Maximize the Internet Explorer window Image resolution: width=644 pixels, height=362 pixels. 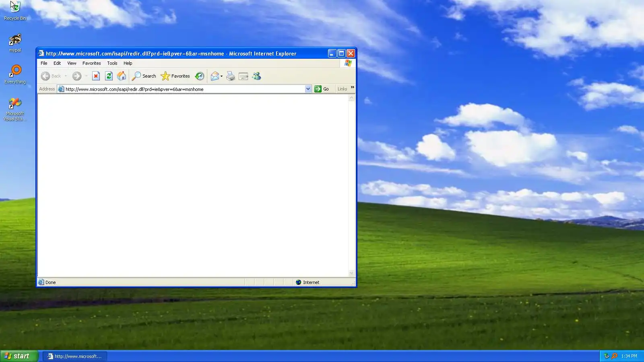click(341, 53)
